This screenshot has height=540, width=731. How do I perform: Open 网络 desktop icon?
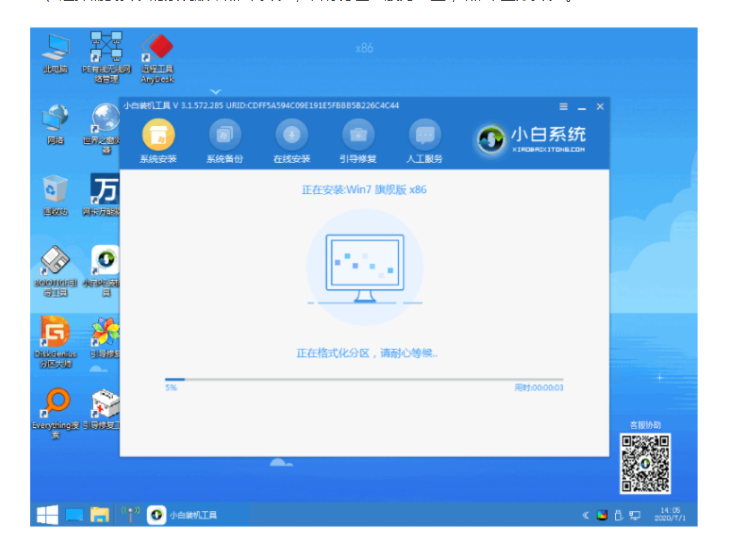(x=55, y=124)
